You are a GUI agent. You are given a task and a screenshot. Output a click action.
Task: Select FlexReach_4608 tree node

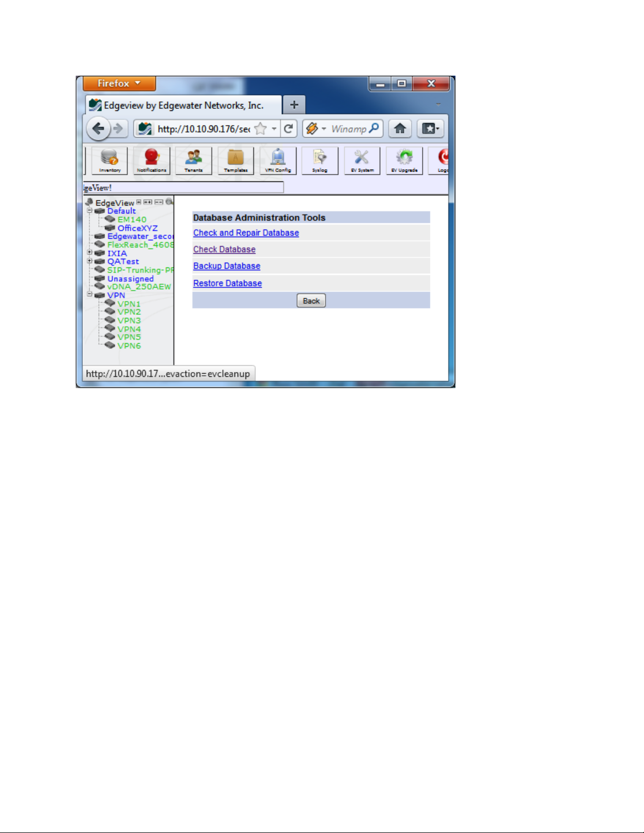(x=140, y=245)
